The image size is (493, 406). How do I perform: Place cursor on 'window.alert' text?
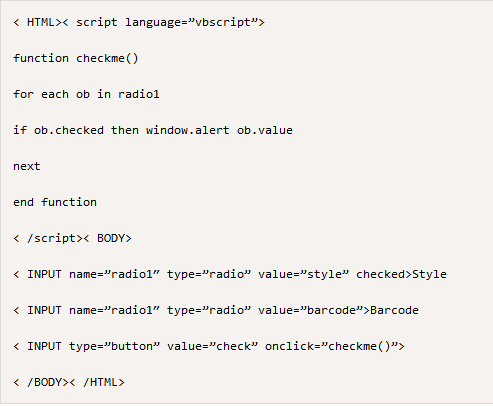click(188, 130)
